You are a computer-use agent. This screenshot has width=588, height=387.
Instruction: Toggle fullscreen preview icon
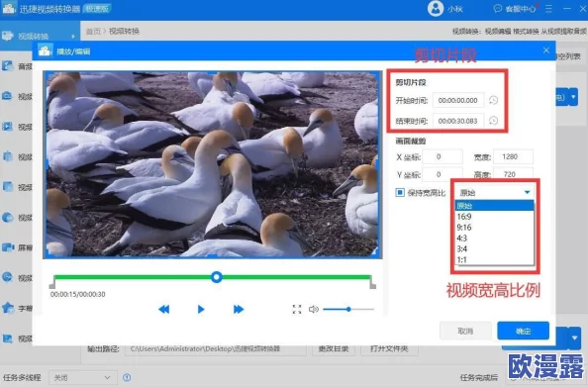click(297, 309)
